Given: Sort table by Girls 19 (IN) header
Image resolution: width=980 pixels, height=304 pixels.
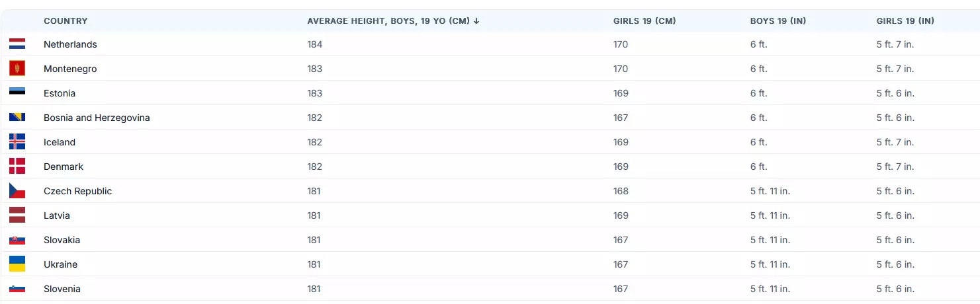Looking at the screenshot, I should tap(905, 21).
